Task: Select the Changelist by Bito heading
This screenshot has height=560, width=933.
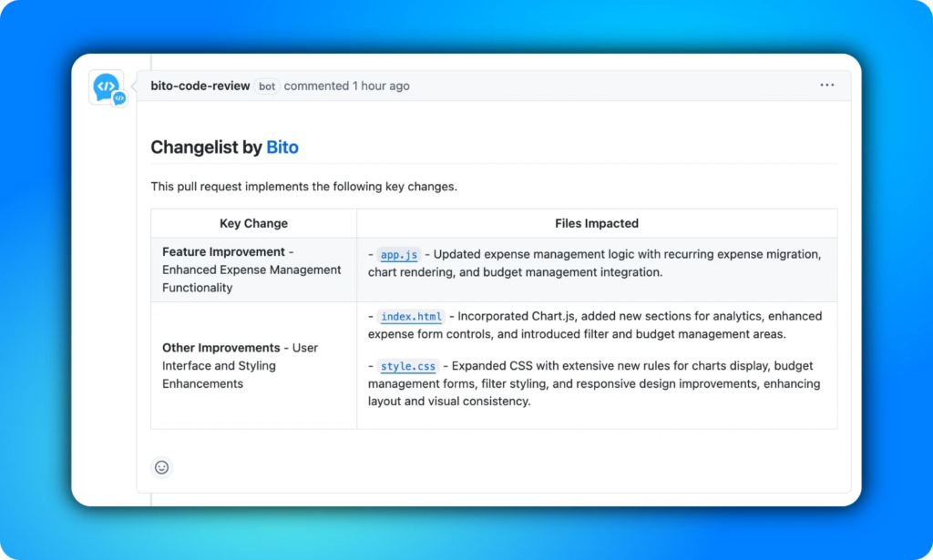Action: click(226, 147)
